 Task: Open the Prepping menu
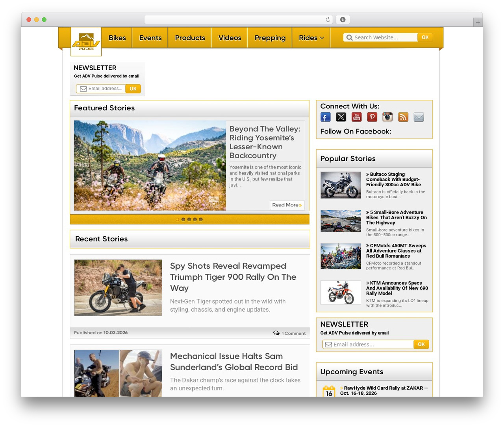[x=270, y=38]
